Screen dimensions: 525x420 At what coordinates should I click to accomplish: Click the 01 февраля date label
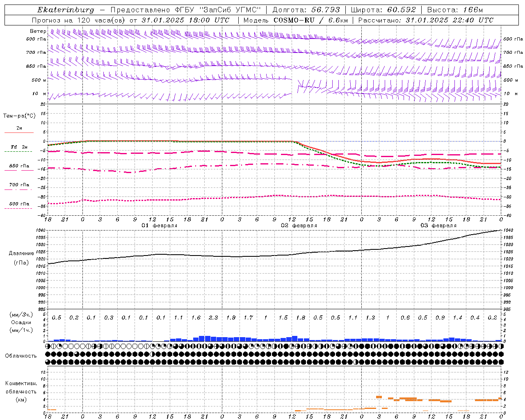pyautogui.click(x=160, y=226)
